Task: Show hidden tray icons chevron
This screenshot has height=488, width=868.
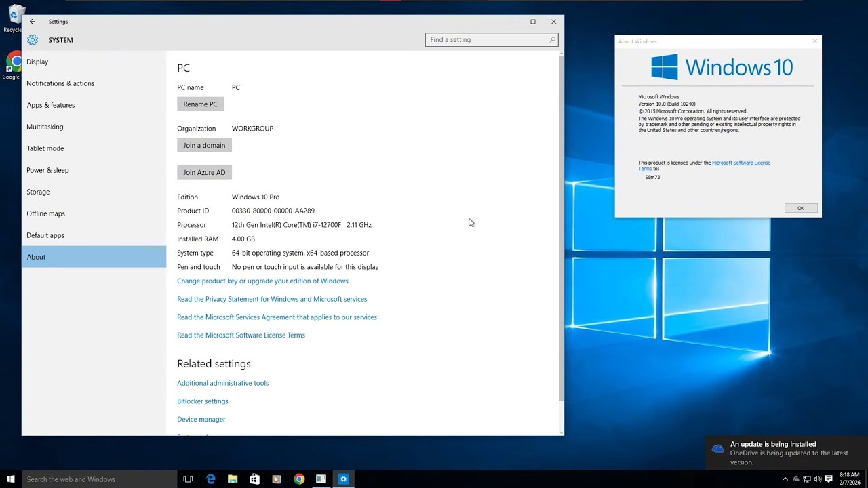Action: pos(785,479)
